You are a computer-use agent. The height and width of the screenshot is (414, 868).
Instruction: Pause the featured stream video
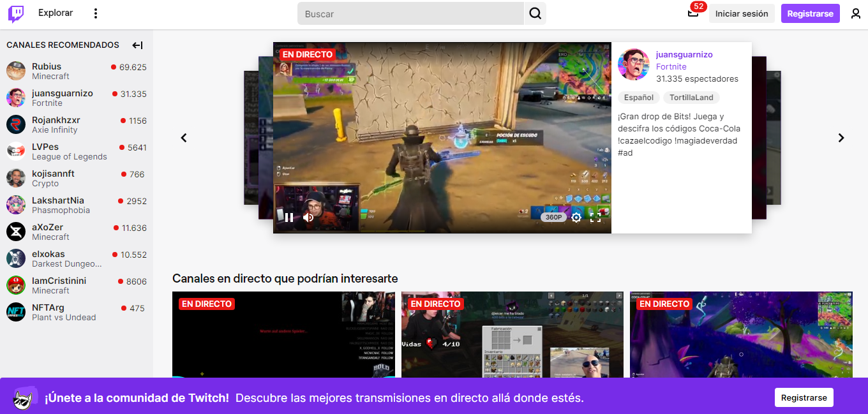[289, 218]
